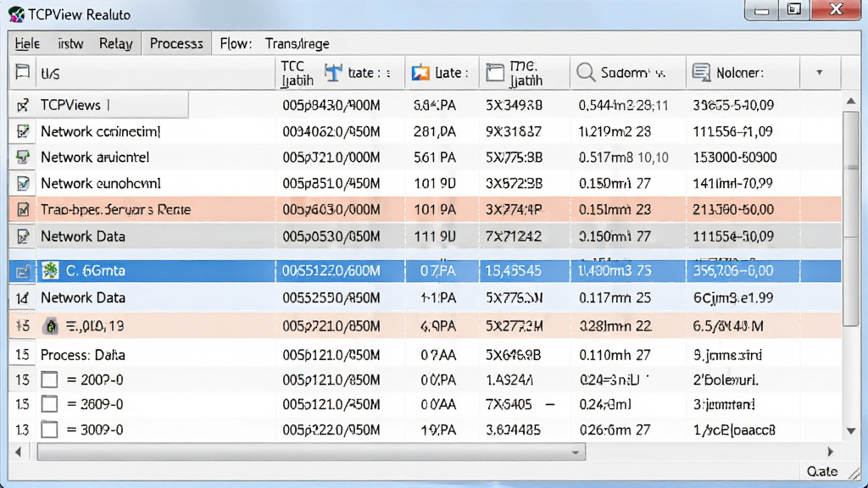Click the cell 6.5/8M40.M
Viewport: 868px width, 488px height.
pos(728,326)
